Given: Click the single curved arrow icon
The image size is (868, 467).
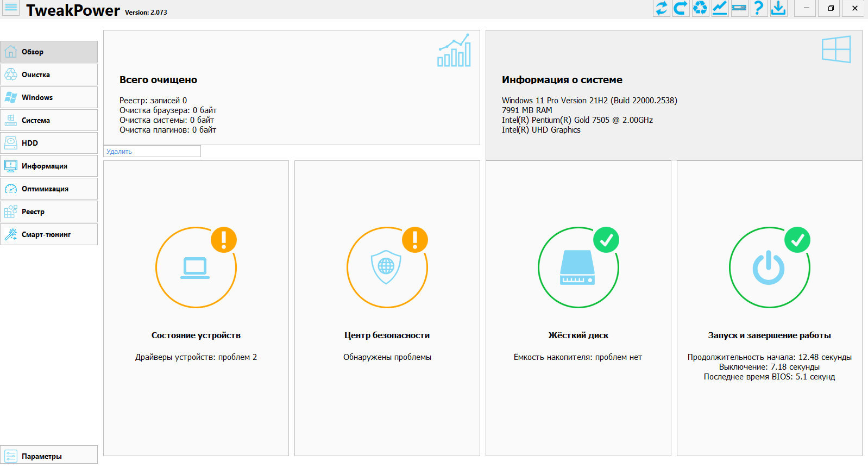Looking at the screenshot, I should 681,8.
